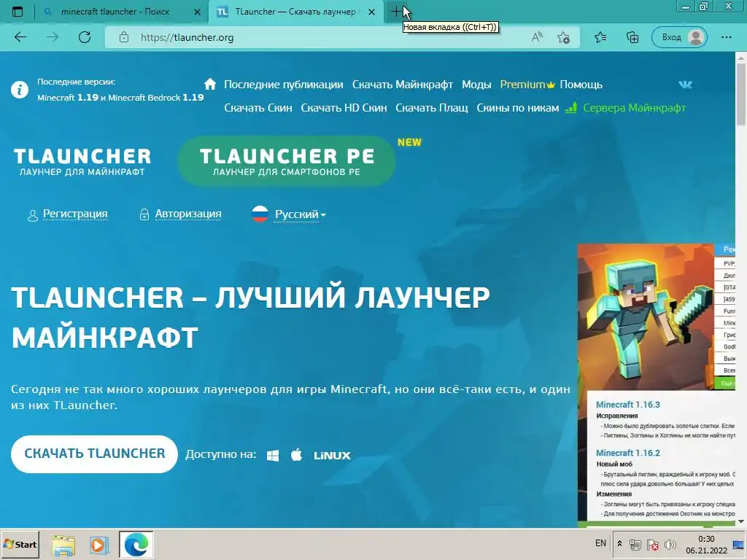
Task: Click the home icon in site navigation
Action: click(210, 85)
